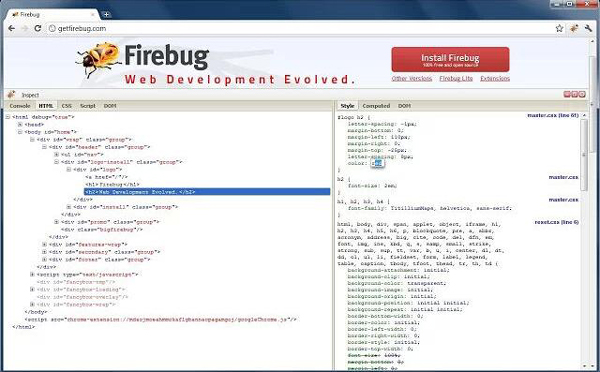Select the highlighted h2 Web Development Evolved row

coord(207,192)
